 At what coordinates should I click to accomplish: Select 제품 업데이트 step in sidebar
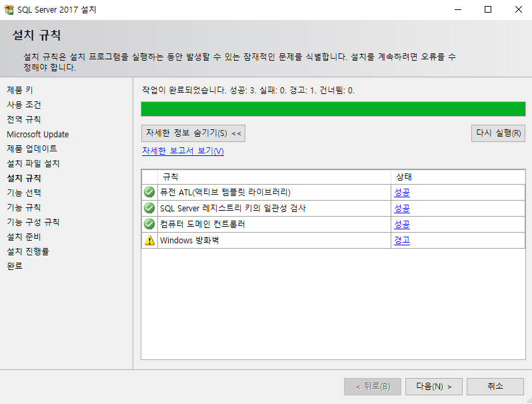(32, 149)
